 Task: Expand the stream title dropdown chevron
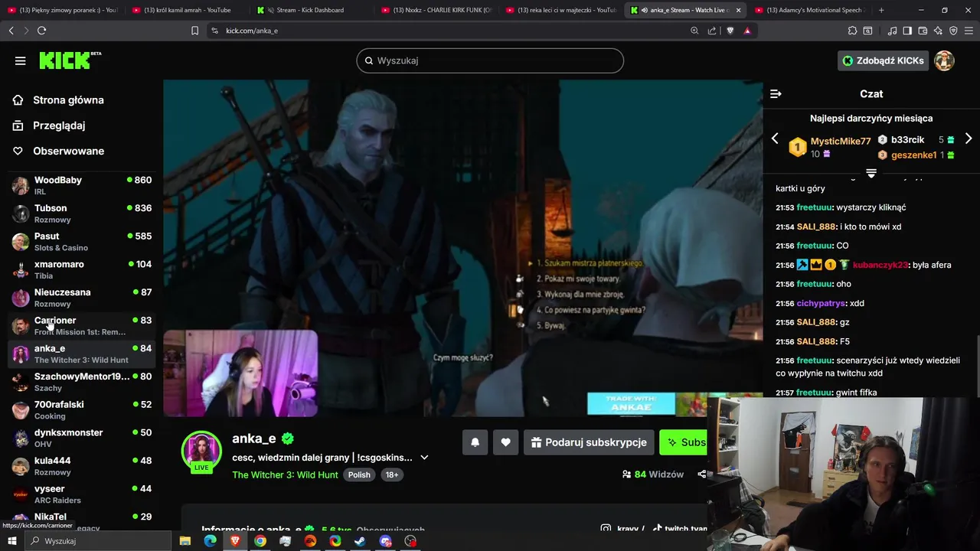(424, 458)
